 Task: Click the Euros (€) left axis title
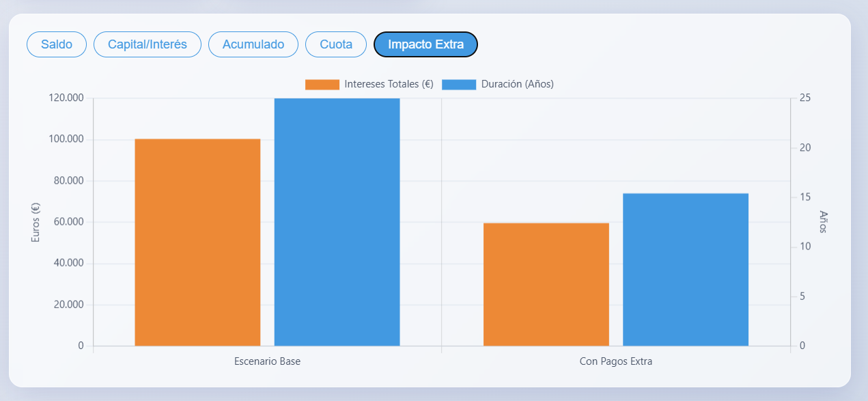click(x=36, y=223)
